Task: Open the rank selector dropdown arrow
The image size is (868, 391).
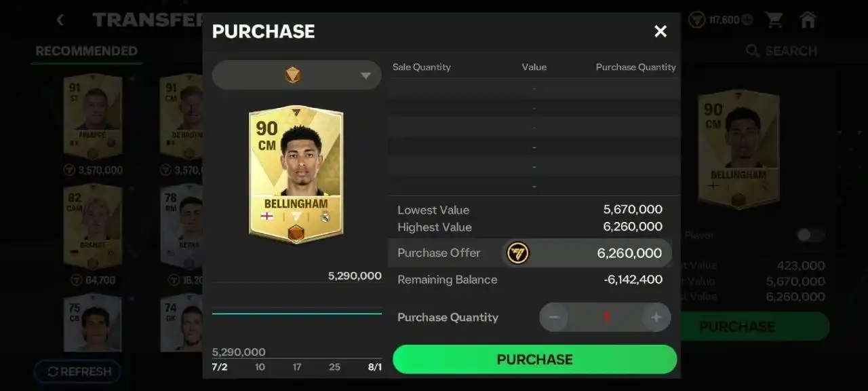Action: coord(366,75)
